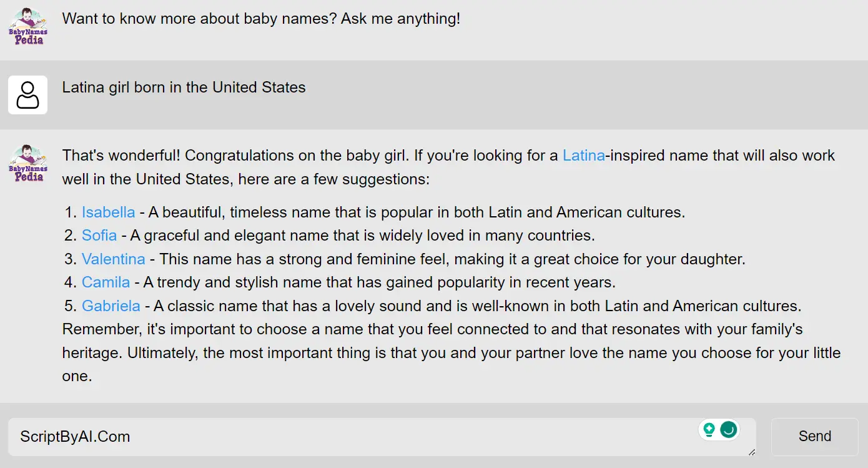Open the Gabriela name page

[111, 306]
